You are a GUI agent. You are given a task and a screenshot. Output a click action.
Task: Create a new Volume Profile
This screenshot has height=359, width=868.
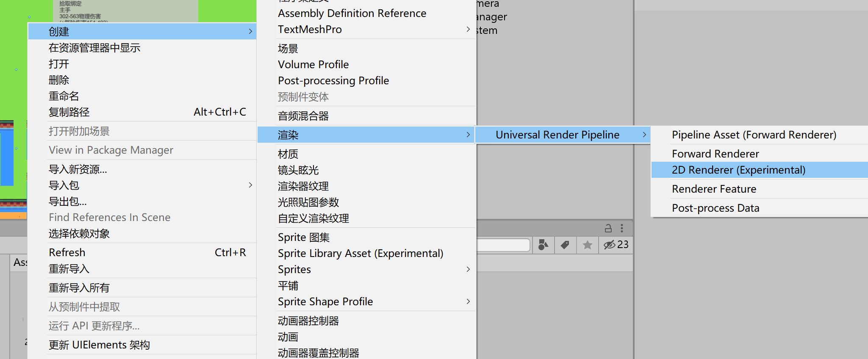(313, 64)
